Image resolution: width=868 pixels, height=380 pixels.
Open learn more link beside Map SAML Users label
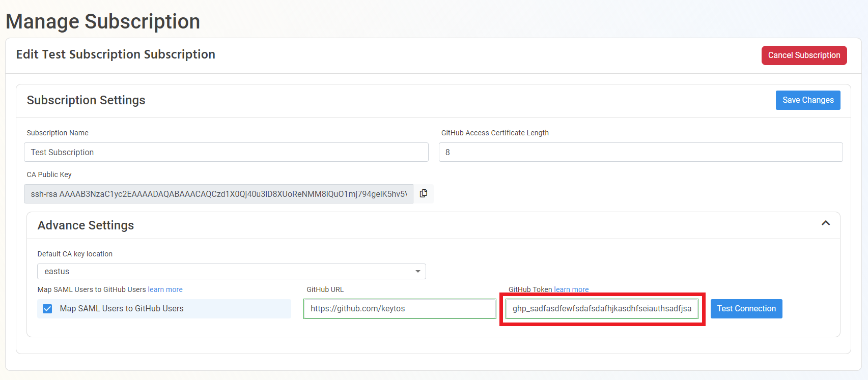(x=165, y=289)
